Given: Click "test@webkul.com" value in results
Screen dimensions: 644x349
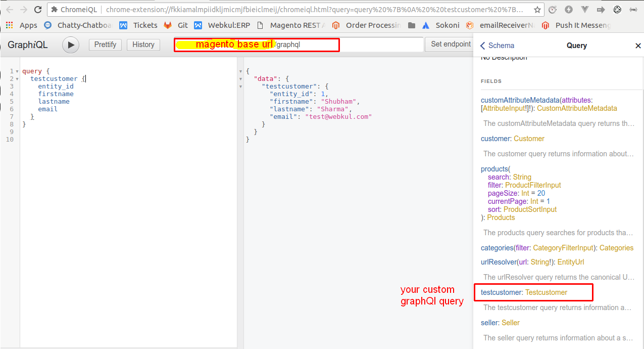Looking at the screenshot, I should [x=338, y=117].
